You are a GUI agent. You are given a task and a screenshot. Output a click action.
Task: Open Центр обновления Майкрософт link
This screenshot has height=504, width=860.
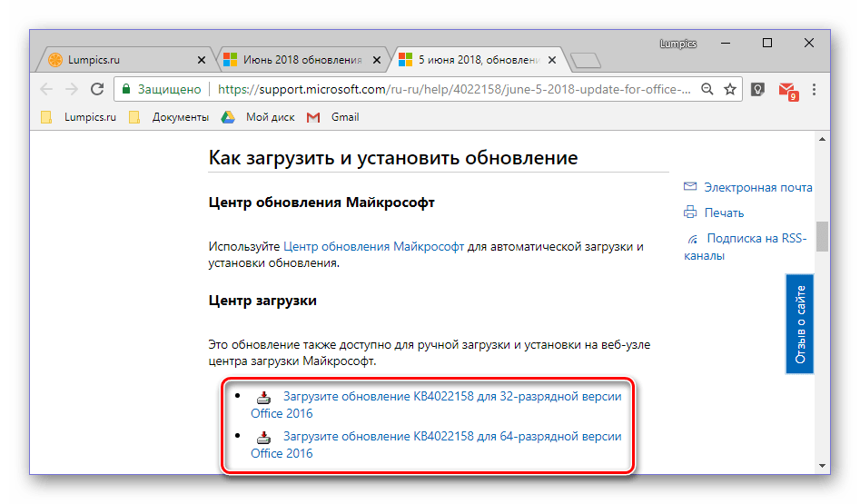373,247
